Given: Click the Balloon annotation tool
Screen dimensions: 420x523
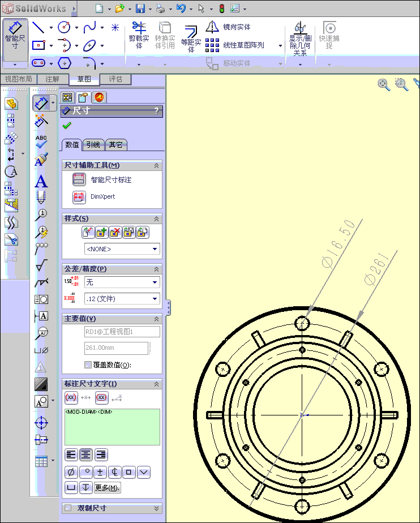Looking at the screenshot, I should tap(41, 215).
